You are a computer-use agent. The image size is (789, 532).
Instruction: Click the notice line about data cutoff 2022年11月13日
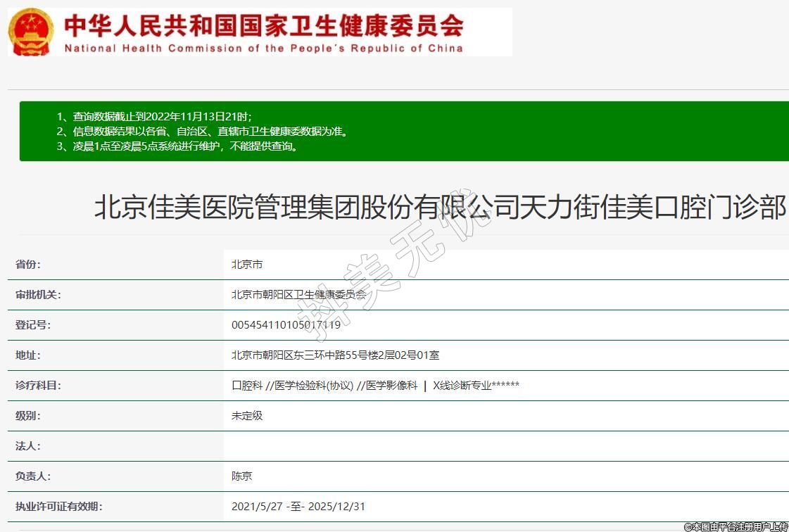point(153,116)
